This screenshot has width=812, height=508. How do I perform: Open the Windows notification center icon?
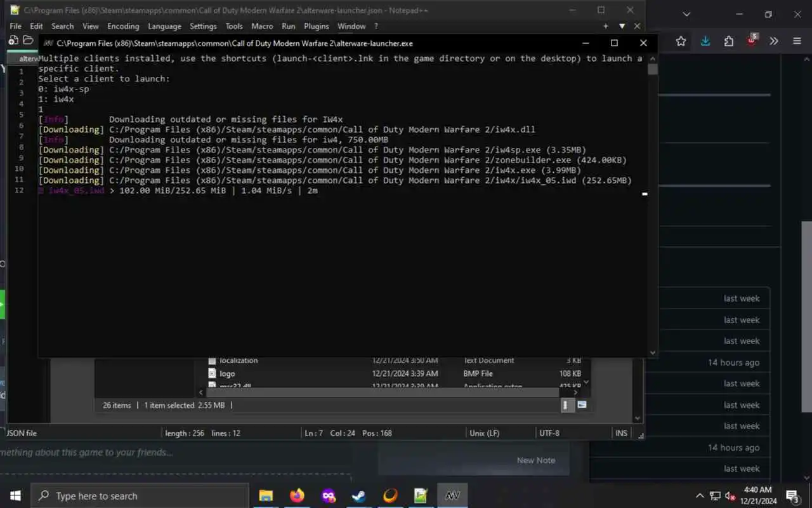click(793, 496)
